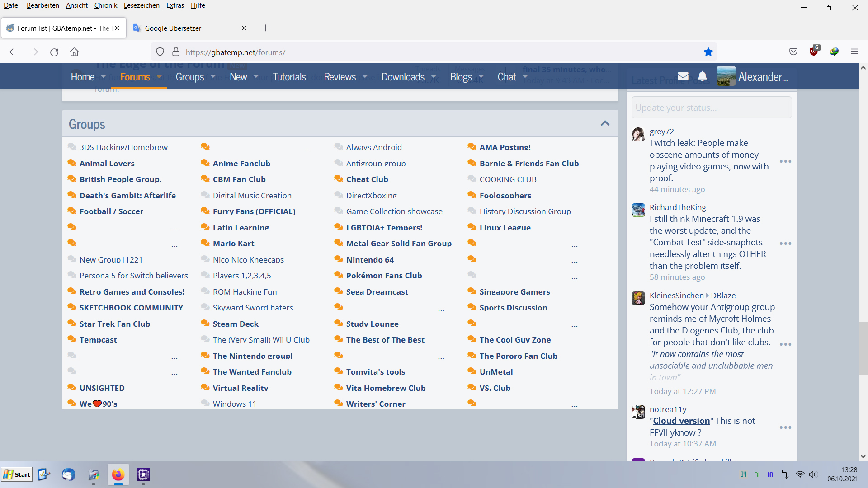Close the Google Übersetzer tab

(x=244, y=28)
